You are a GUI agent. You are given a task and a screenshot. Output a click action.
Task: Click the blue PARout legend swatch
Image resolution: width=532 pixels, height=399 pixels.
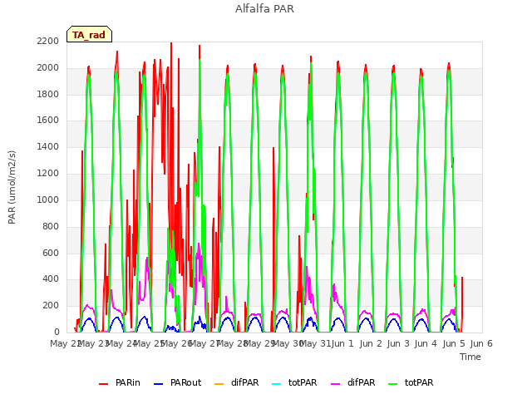point(159,384)
